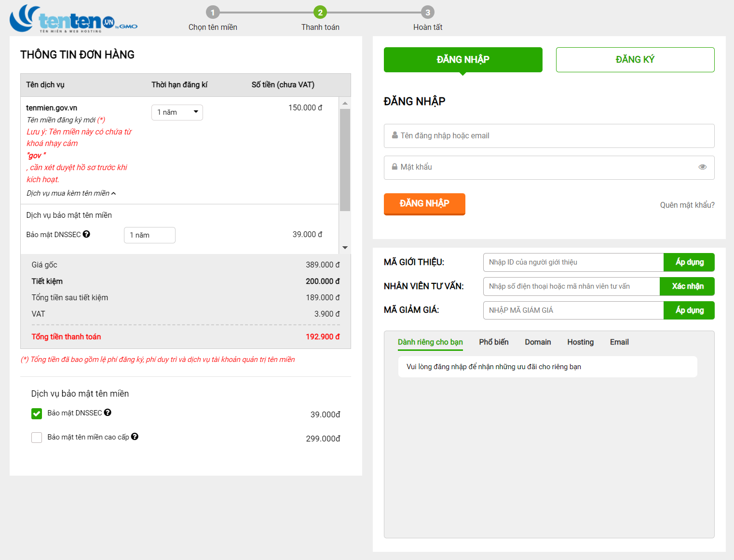Select the Dành riêng cho bạn tab
The image size is (734, 560).
pyautogui.click(x=430, y=342)
